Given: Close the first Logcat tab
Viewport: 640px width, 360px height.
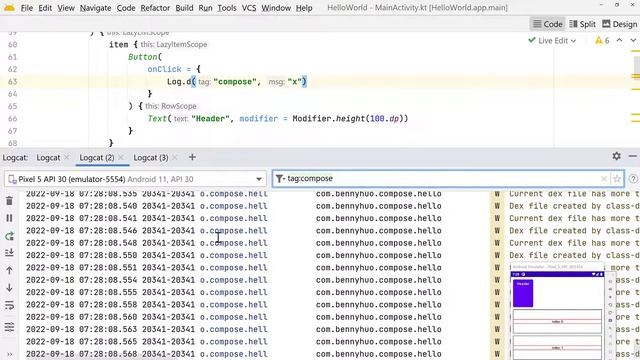Looking at the screenshot, I should pos(67,157).
